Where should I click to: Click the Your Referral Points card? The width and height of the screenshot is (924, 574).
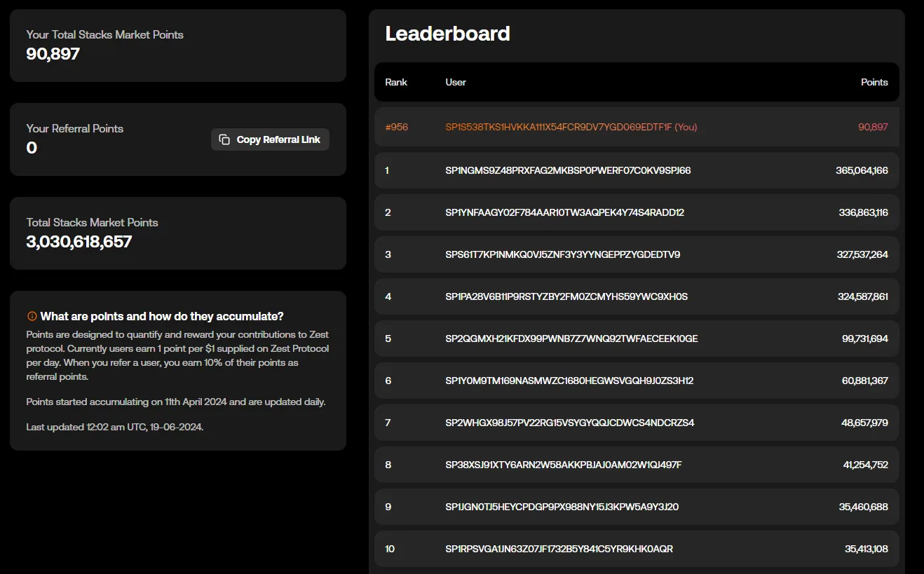[x=178, y=139]
